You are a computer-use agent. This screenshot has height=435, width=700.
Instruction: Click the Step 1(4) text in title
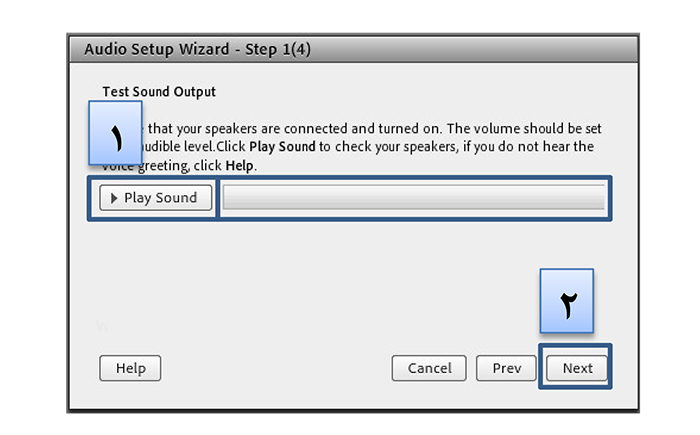click(278, 49)
